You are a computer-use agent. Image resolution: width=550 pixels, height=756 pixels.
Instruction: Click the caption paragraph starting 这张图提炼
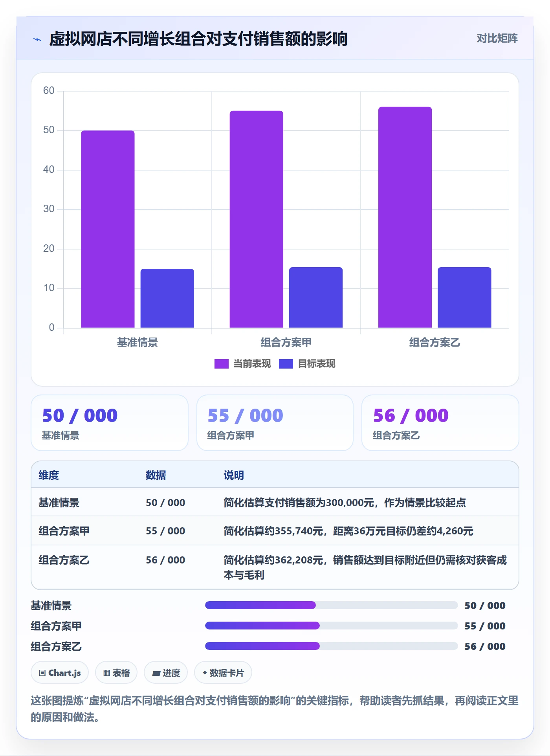click(x=275, y=709)
